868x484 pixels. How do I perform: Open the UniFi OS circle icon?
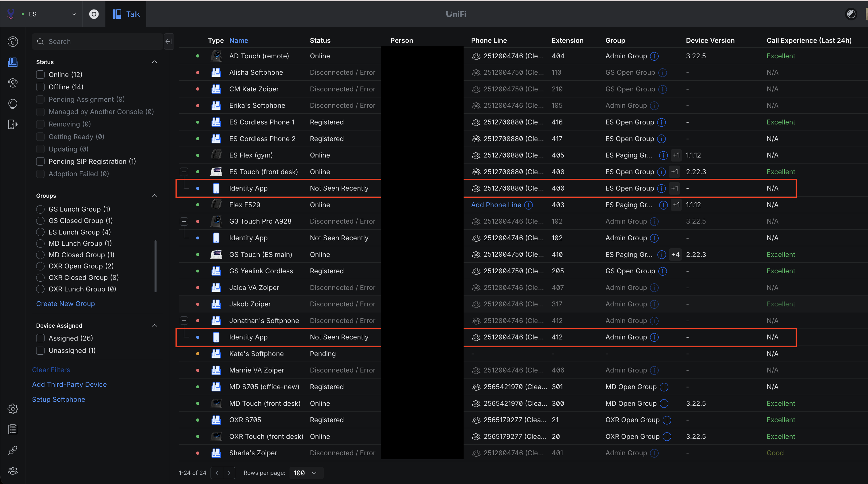pos(94,14)
